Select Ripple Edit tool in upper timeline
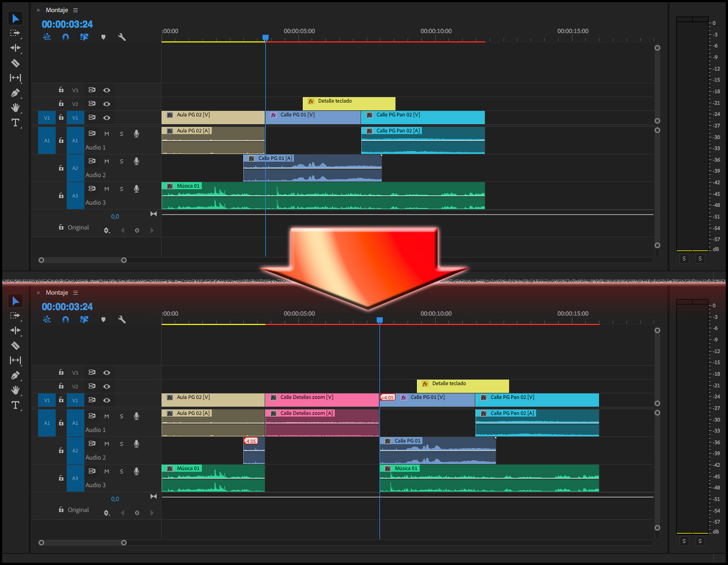This screenshot has height=565, width=728. [15, 48]
